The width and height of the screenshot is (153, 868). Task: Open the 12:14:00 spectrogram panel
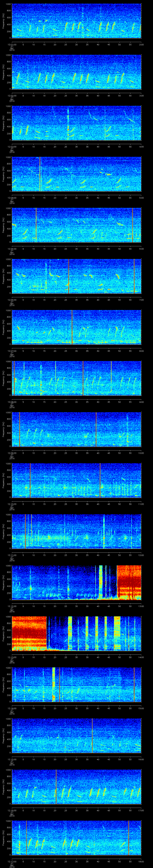pos(77,685)
